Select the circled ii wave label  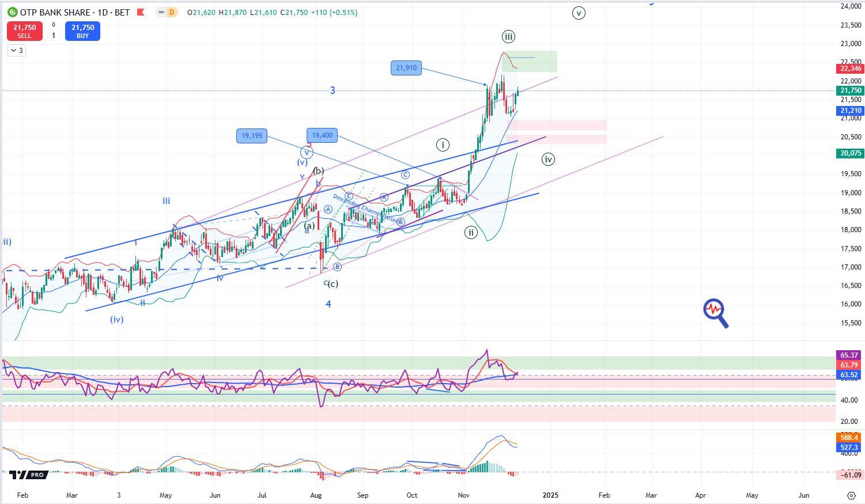471,233
